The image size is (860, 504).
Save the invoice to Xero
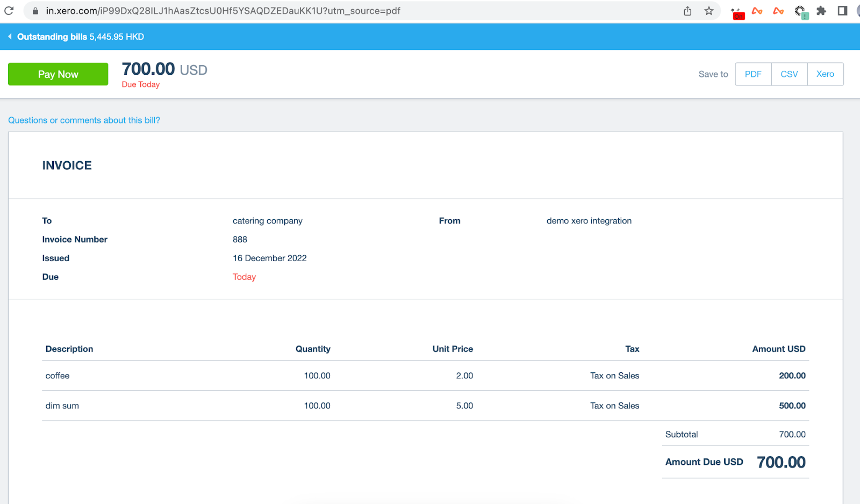825,74
